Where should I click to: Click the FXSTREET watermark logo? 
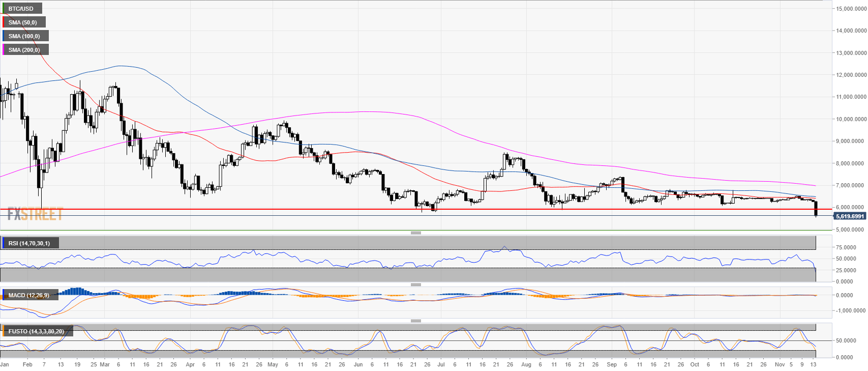pos(35,215)
